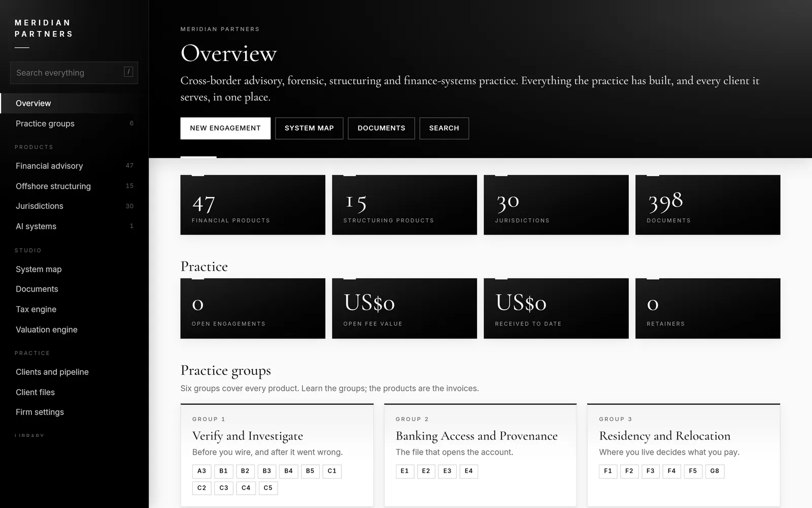Open the Valuation engine page
Image resolution: width=812 pixels, height=508 pixels.
point(74,330)
